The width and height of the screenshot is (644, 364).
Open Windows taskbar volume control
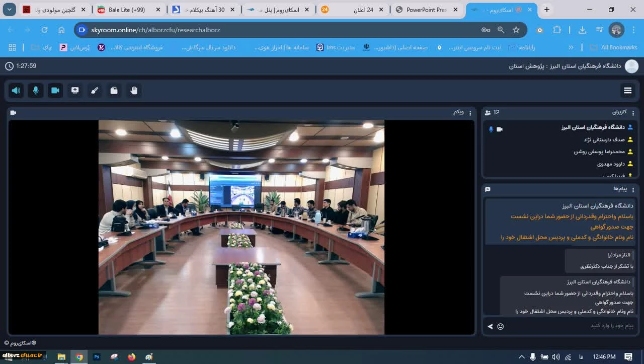click(555, 357)
